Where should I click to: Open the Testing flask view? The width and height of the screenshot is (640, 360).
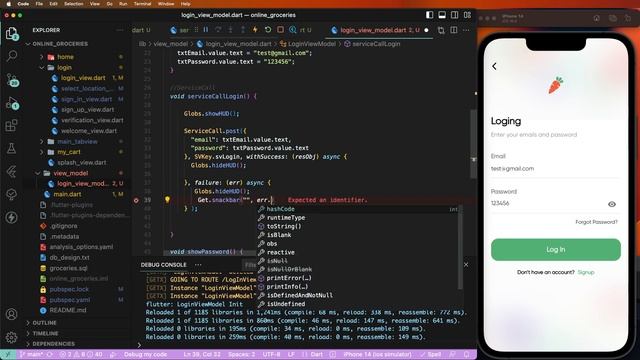(11, 148)
